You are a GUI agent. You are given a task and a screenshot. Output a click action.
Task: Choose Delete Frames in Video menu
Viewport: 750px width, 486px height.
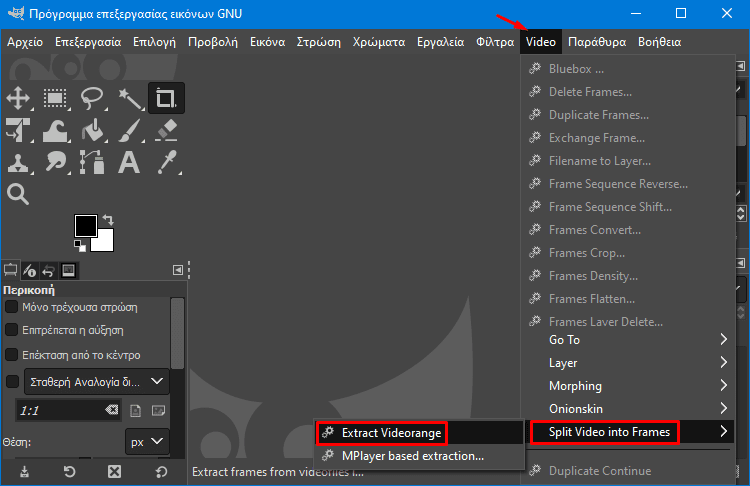click(x=628, y=92)
